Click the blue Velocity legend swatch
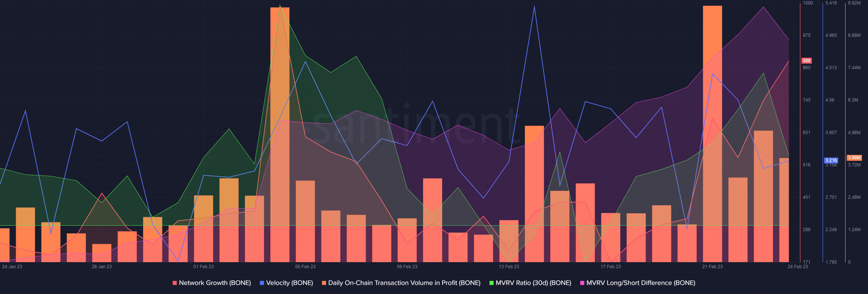Image resolution: width=868 pixels, height=294 pixels. [262, 283]
